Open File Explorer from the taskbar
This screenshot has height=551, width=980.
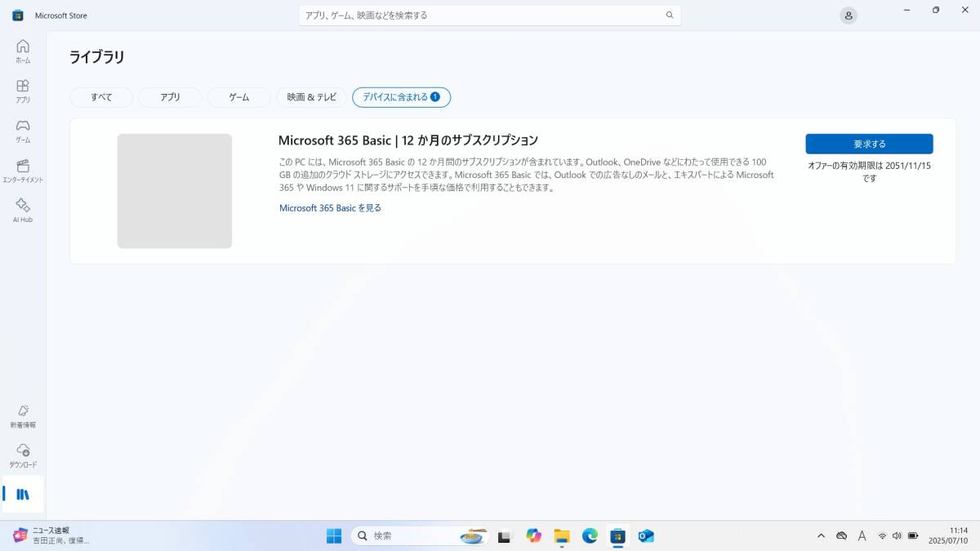tap(562, 535)
